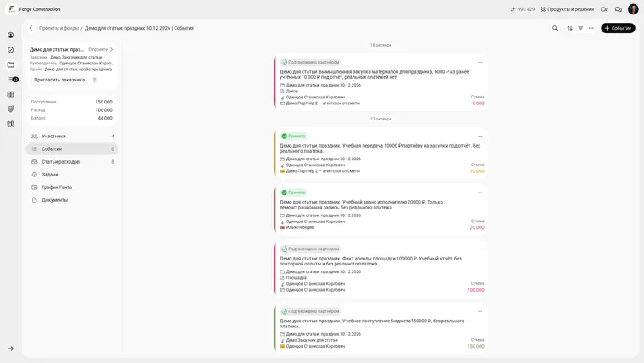Open Продукты и решения menu
The width and height of the screenshot is (644, 363).
click(x=567, y=9)
